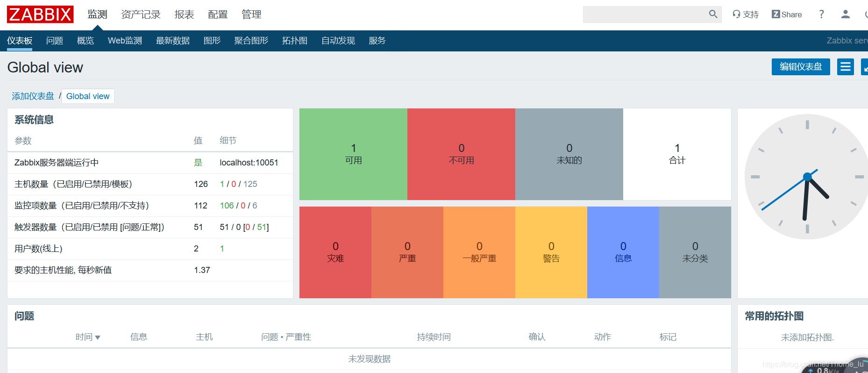Viewport: 868px width, 373px height.
Task: Open the dashboard actions hamburger menu
Action: pos(845,67)
